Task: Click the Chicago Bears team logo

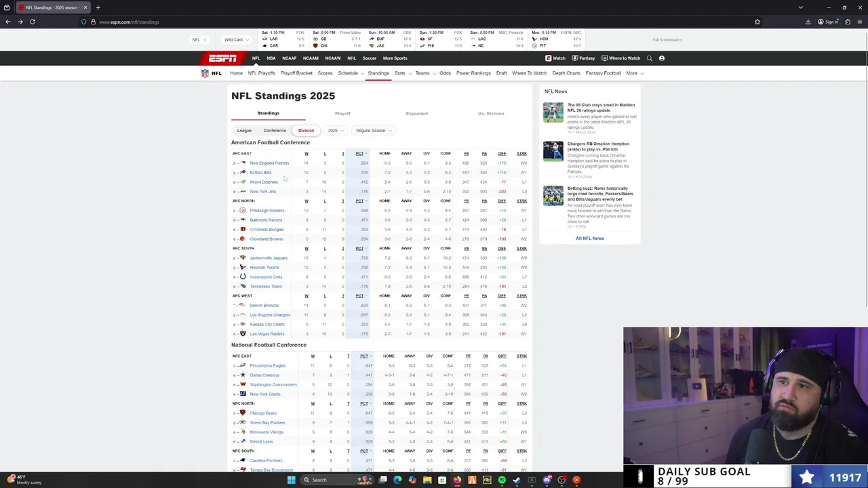Action: pyautogui.click(x=243, y=413)
